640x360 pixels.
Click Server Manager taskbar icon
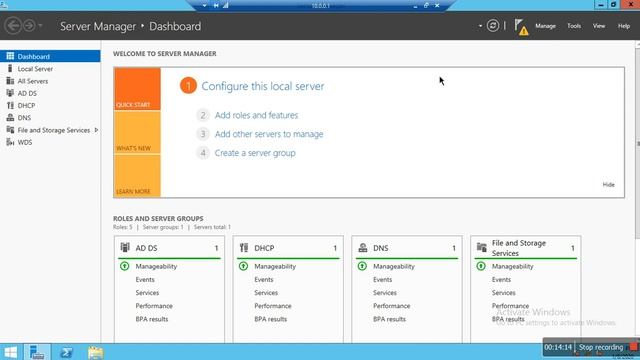coord(37,352)
